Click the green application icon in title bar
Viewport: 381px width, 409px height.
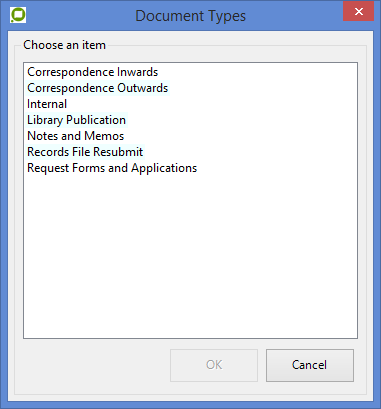18,15
